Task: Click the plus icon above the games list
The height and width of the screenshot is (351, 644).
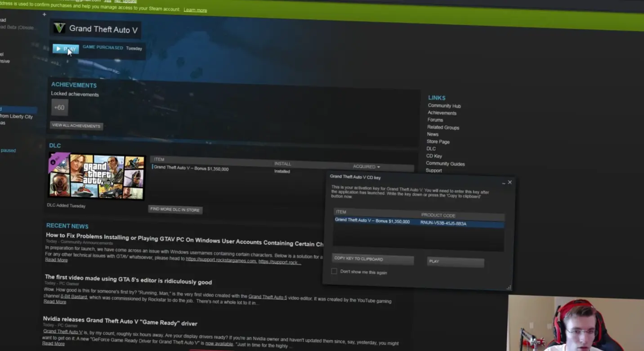Action: point(44,14)
